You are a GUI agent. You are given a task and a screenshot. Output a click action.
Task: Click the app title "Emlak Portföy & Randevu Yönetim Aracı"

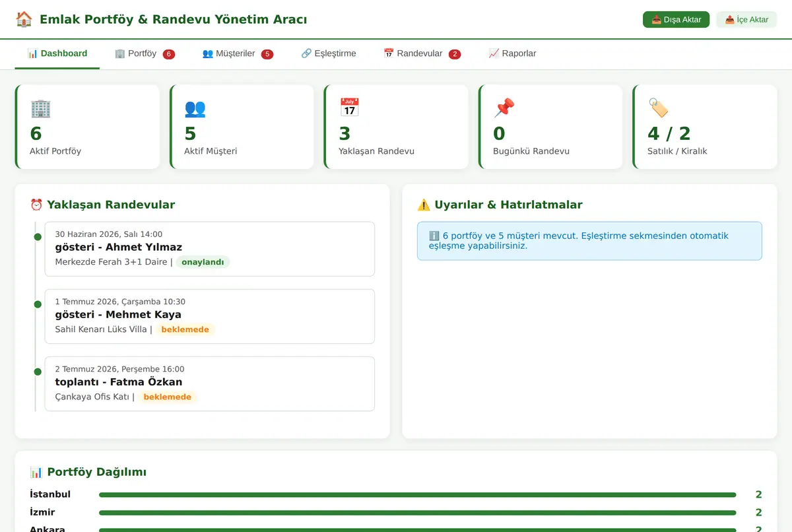[173, 19]
